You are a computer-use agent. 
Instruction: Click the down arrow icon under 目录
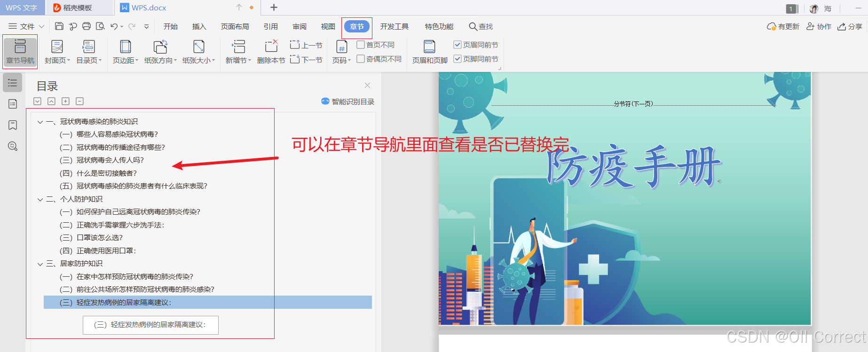38,101
